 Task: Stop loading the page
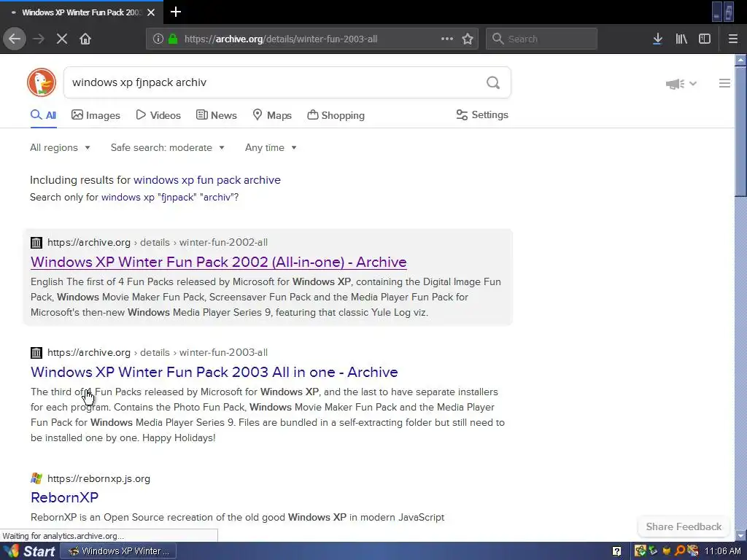pyautogui.click(x=62, y=39)
